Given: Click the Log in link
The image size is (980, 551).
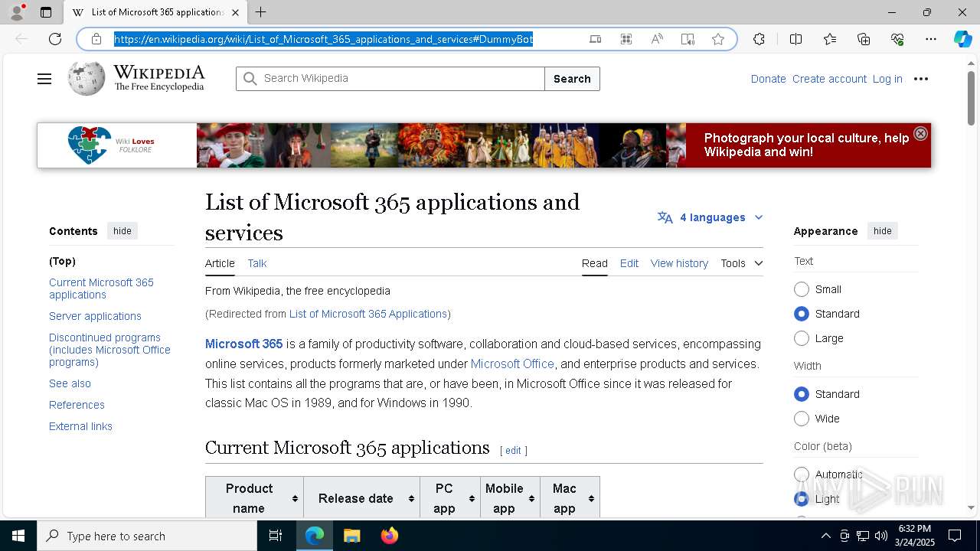Looking at the screenshot, I should pyautogui.click(x=887, y=79).
